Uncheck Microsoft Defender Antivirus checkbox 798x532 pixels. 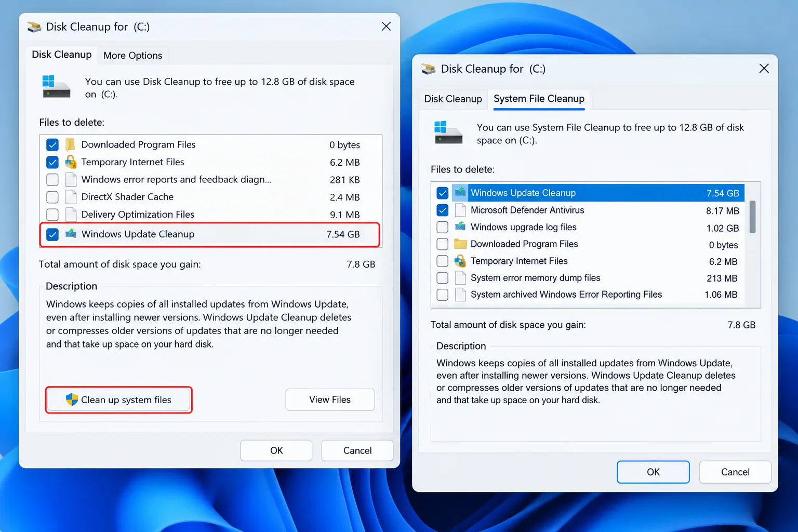coord(443,210)
